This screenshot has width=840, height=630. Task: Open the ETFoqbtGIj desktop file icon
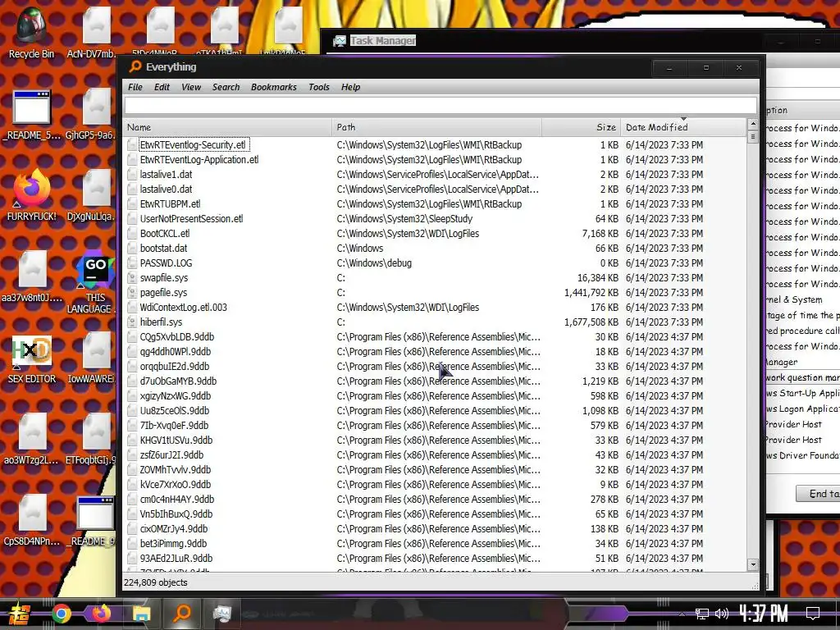pos(92,440)
